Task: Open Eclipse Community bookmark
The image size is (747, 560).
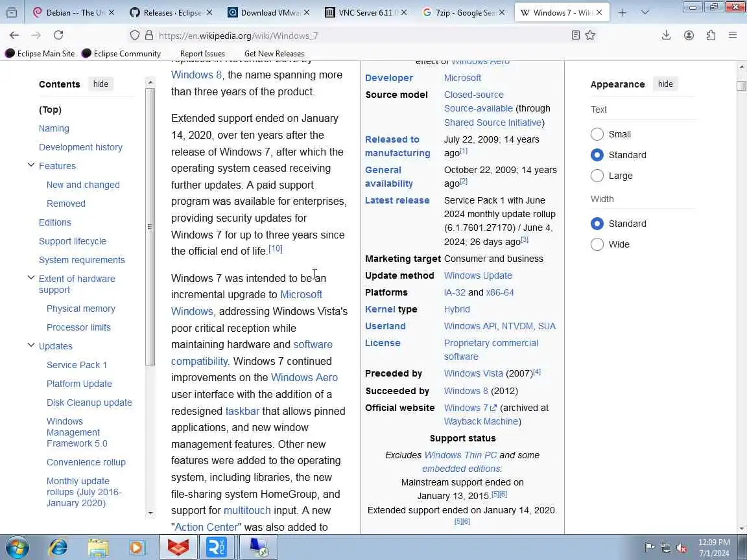Action: click(x=121, y=53)
